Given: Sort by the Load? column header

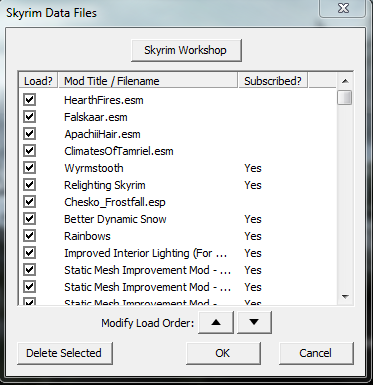Looking at the screenshot, I should [x=38, y=81].
